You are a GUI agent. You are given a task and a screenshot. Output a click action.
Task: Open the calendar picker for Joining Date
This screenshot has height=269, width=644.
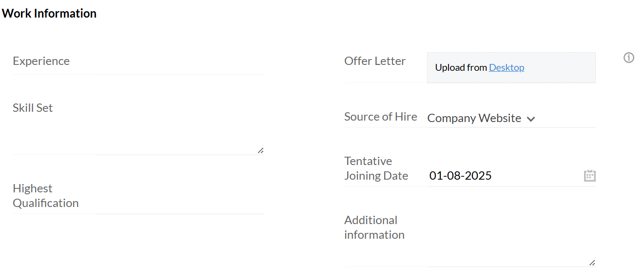590,176
